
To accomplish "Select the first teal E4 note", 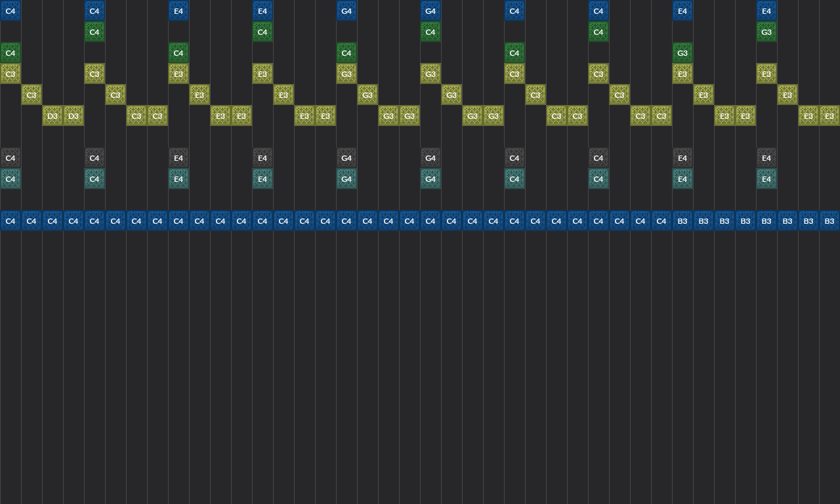I will [x=178, y=178].
